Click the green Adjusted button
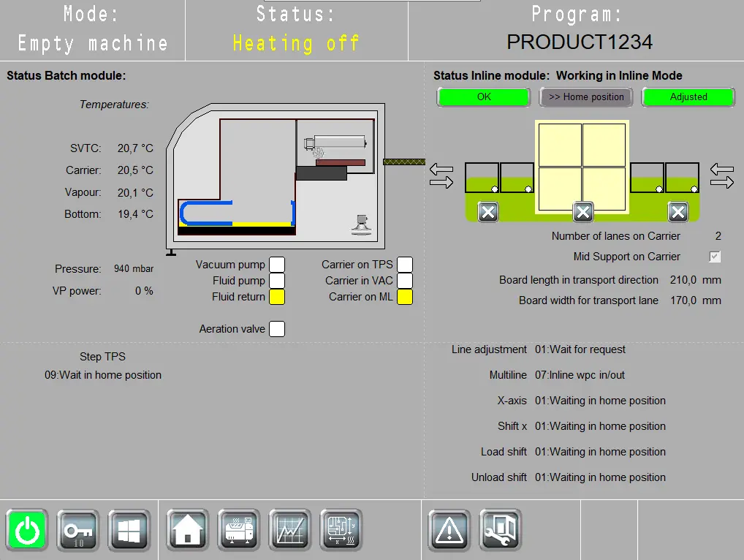The height and width of the screenshot is (560, 744). [x=688, y=97]
